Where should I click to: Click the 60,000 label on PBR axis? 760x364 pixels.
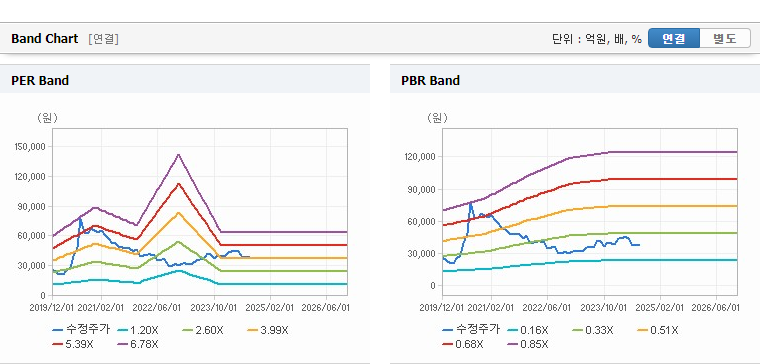point(423,222)
